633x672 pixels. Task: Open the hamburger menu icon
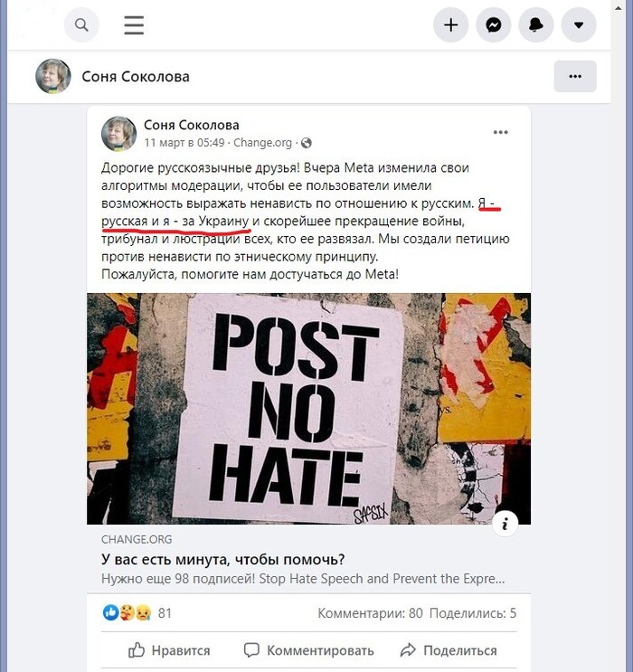pos(134,24)
